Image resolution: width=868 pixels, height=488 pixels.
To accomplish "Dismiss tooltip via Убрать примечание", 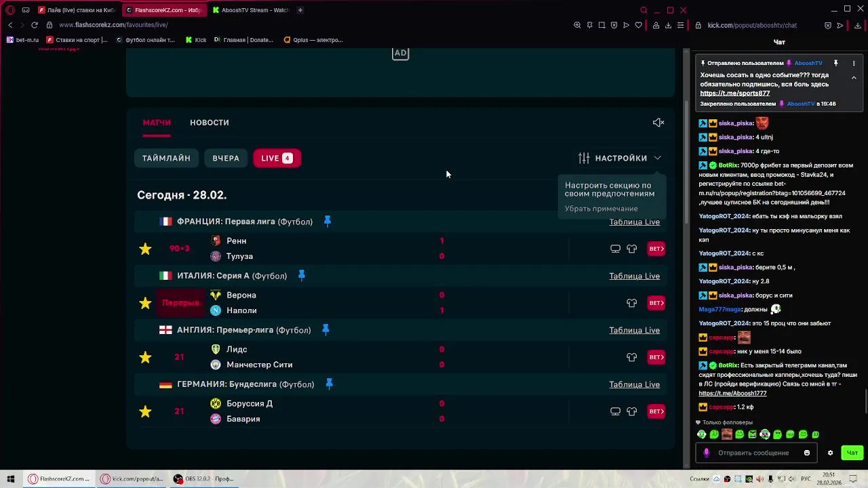I will (601, 209).
